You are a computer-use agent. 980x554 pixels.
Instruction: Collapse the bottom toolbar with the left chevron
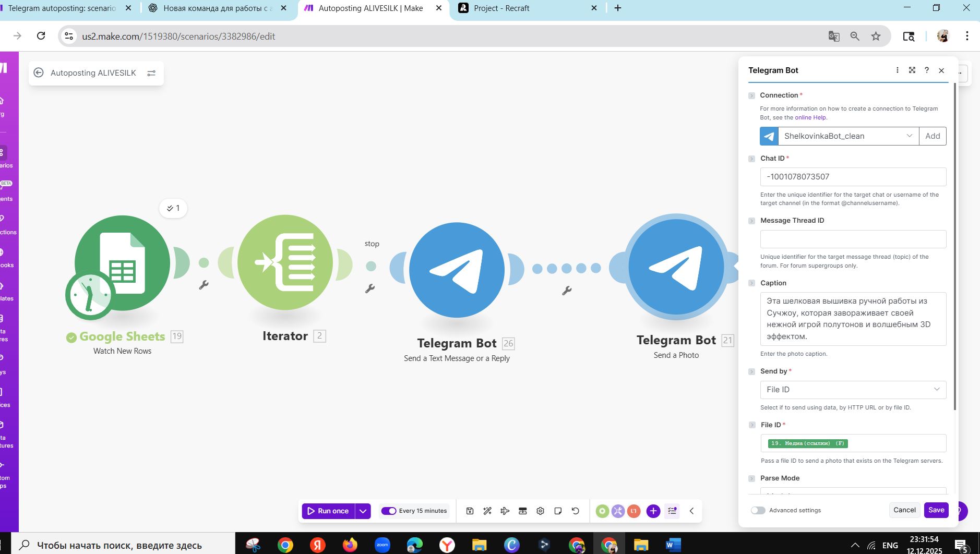691,511
